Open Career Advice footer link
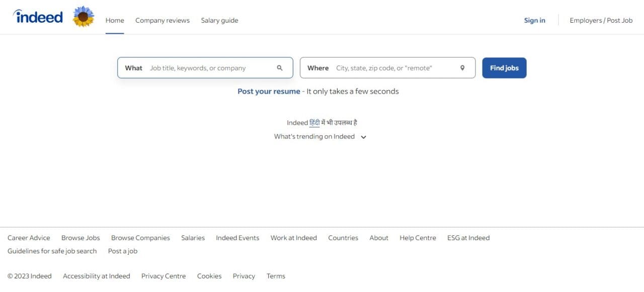644x292 pixels. click(29, 238)
